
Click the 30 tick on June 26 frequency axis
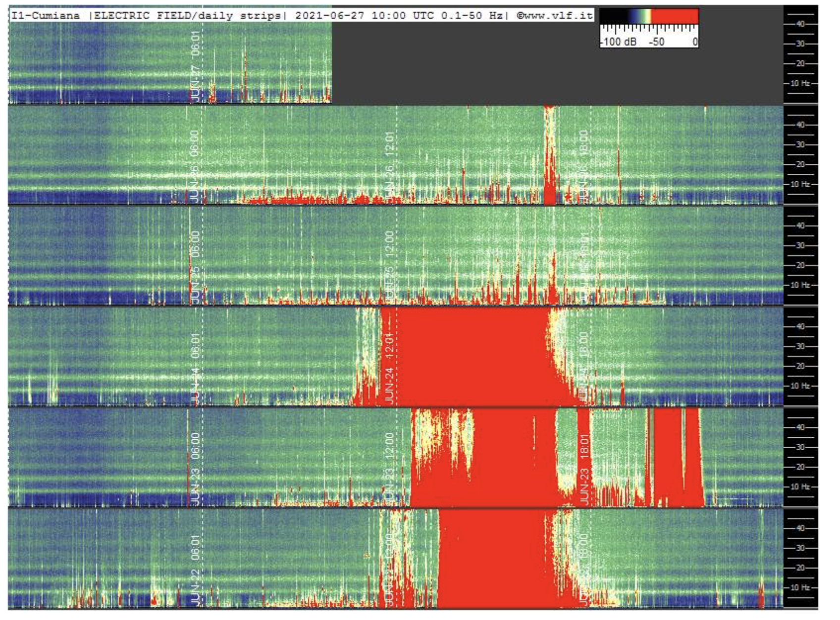(x=800, y=145)
